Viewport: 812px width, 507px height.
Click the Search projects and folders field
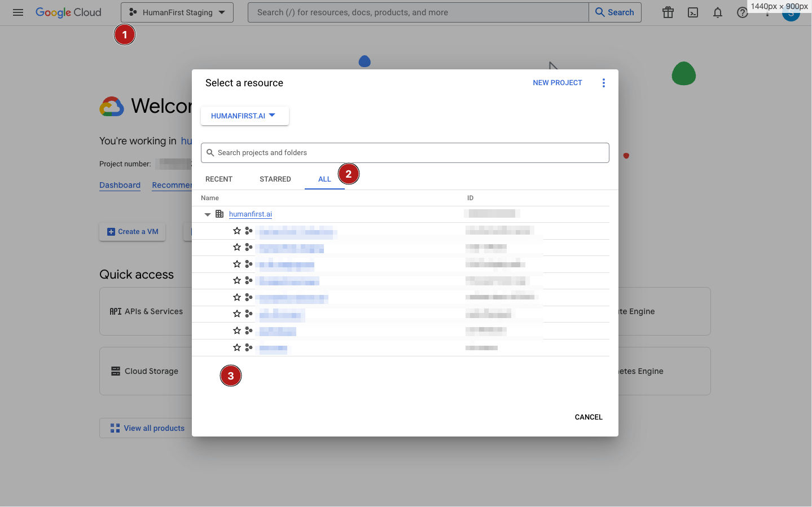[405, 153]
